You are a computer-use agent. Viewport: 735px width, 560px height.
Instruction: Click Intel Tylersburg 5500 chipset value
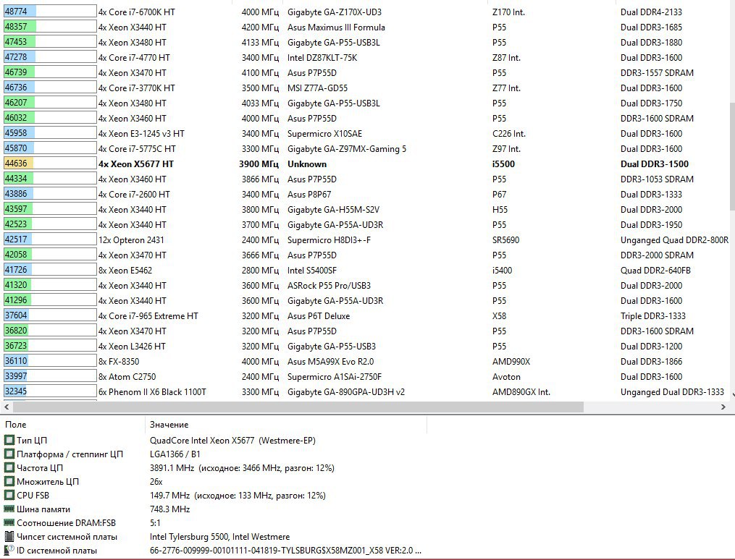click(x=220, y=537)
